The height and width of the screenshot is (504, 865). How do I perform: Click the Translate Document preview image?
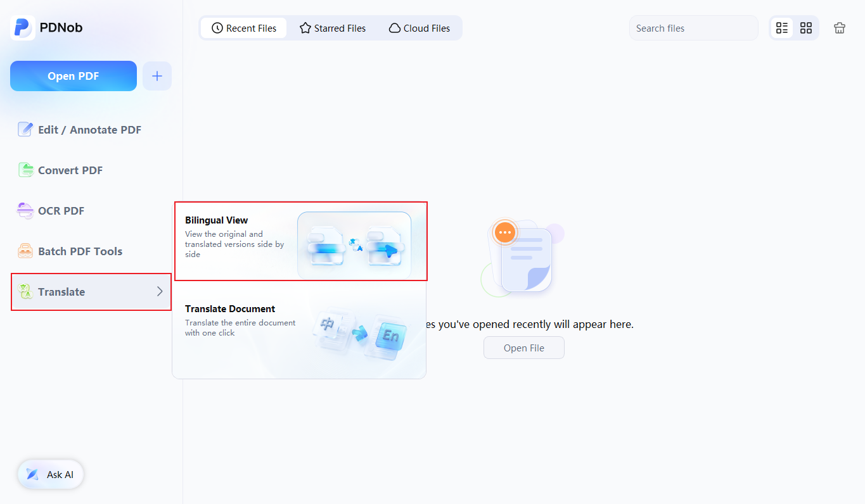pyautogui.click(x=360, y=334)
